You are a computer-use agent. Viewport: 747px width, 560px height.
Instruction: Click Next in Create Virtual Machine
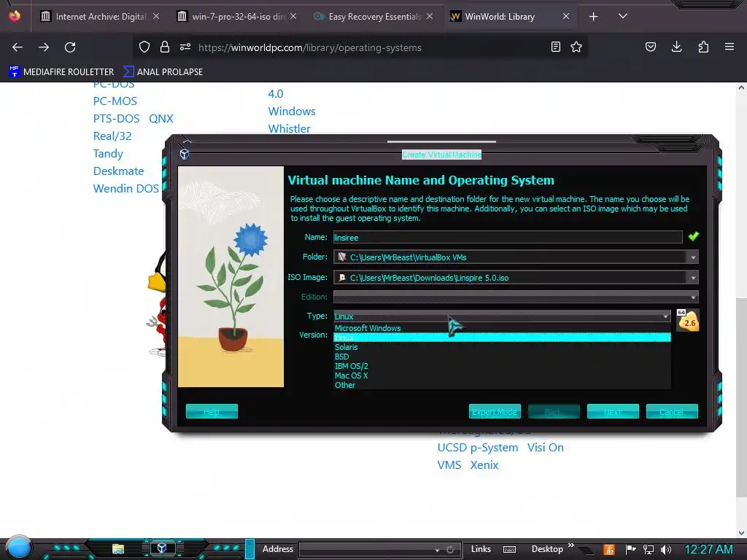[613, 411]
